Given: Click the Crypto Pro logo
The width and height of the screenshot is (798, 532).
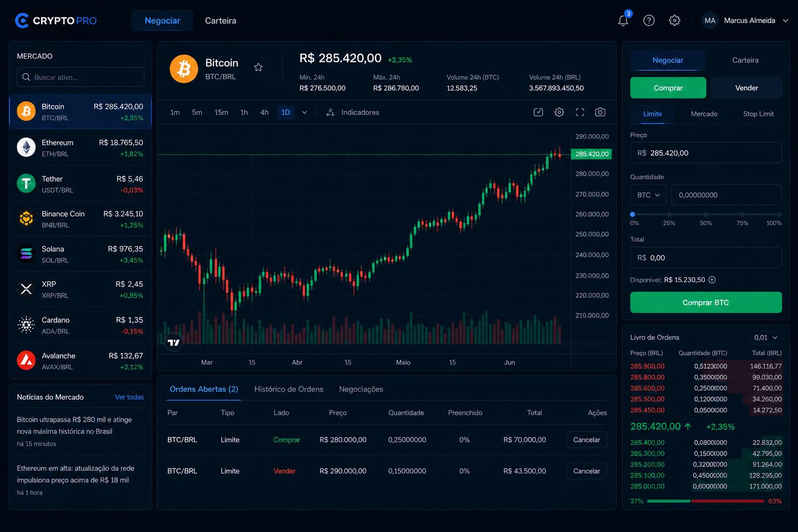Looking at the screenshot, I should pyautogui.click(x=56, y=20).
